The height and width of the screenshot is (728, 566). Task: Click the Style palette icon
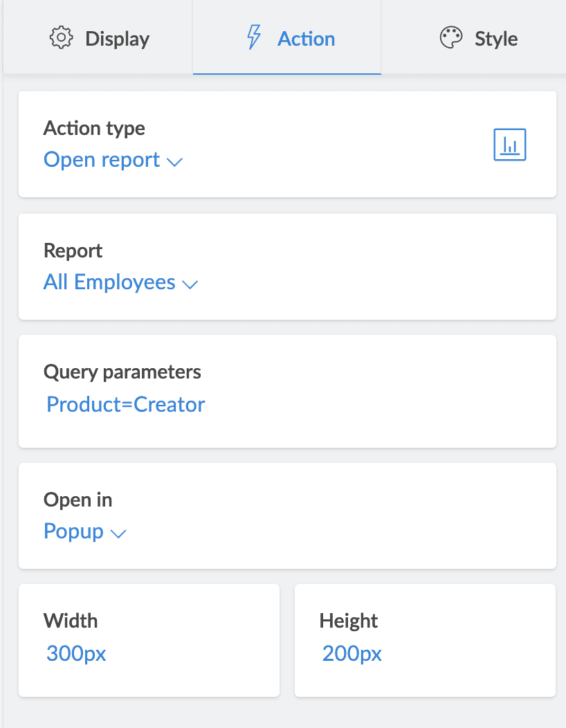coord(451,37)
